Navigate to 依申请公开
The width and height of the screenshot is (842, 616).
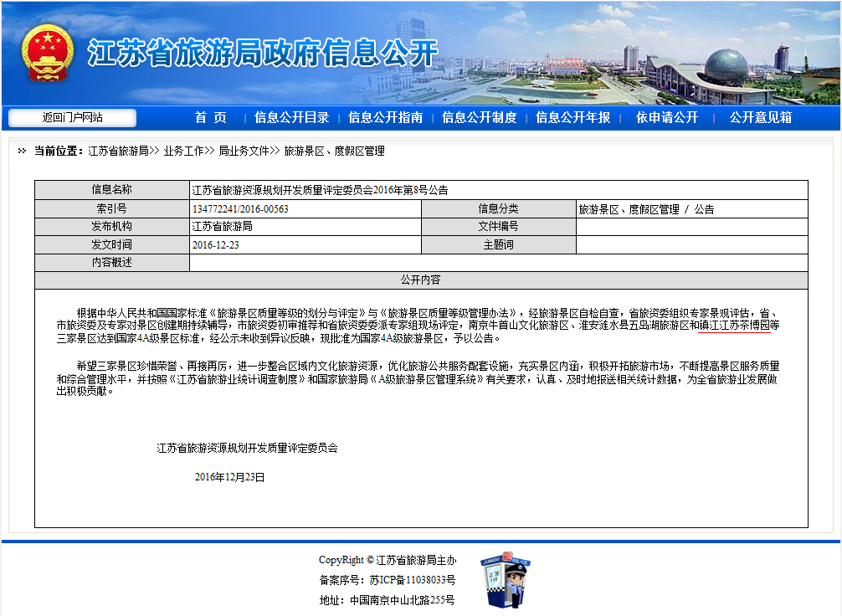tap(666, 118)
